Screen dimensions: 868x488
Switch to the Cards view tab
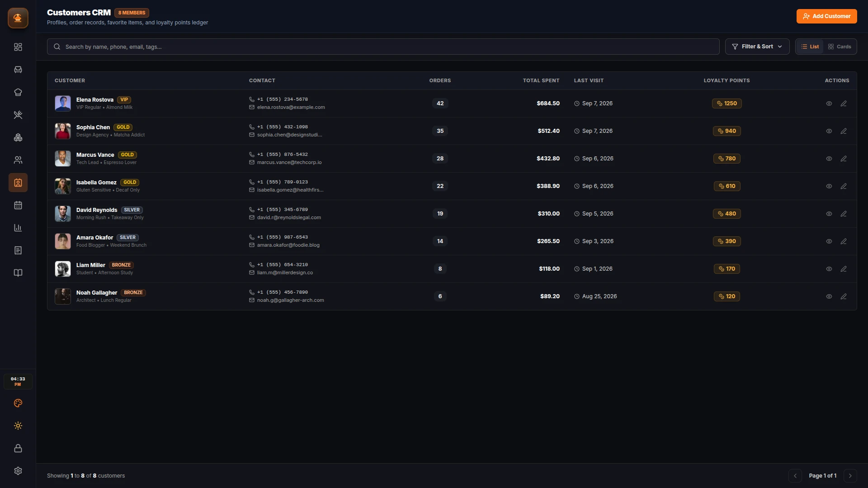click(840, 47)
